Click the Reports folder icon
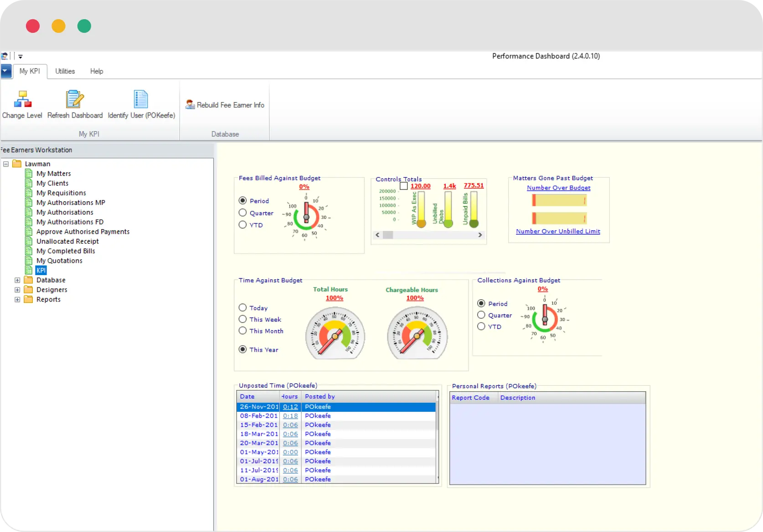Image resolution: width=763 pixels, height=532 pixels. point(28,299)
